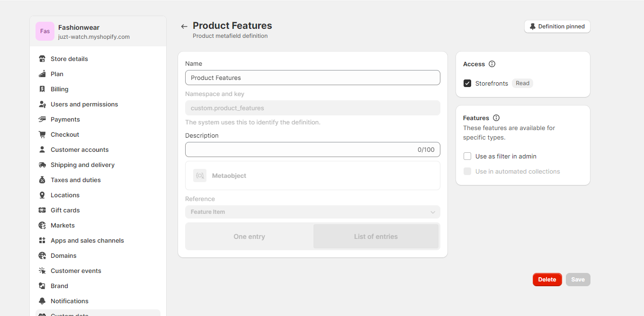Image resolution: width=644 pixels, height=316 pixels.
Task: Click the Locations pin icon
Action: (42, 195)
